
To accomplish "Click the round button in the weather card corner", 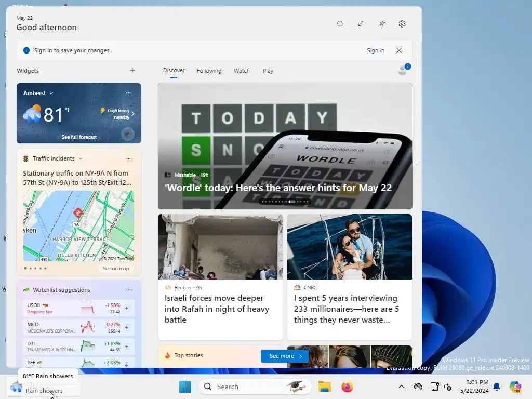I will tap(128, 135).
